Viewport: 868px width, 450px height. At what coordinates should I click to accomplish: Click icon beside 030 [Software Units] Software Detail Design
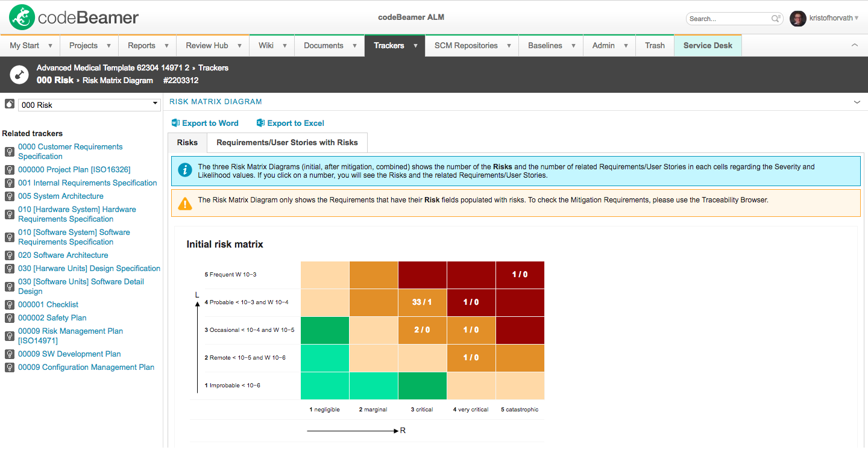click(9, 287)
